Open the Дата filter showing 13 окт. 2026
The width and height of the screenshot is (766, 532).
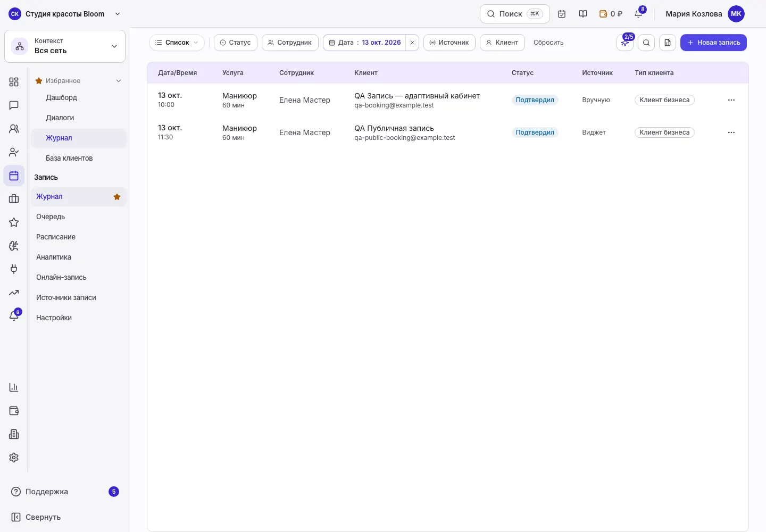365,43
